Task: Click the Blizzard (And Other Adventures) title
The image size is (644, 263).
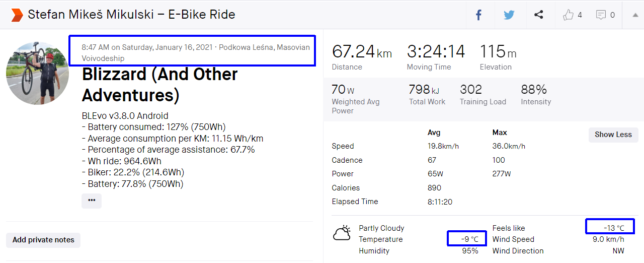Action: (x=159, y=85)
